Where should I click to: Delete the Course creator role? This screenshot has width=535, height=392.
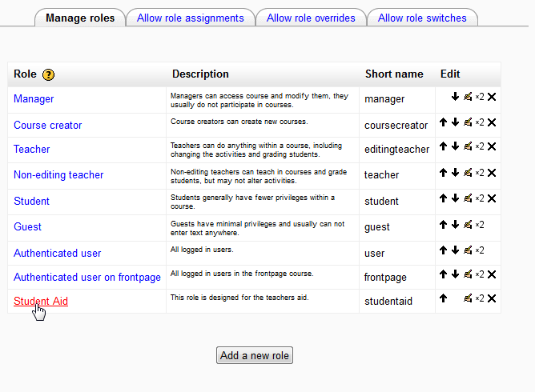click(x=492, y=122)
